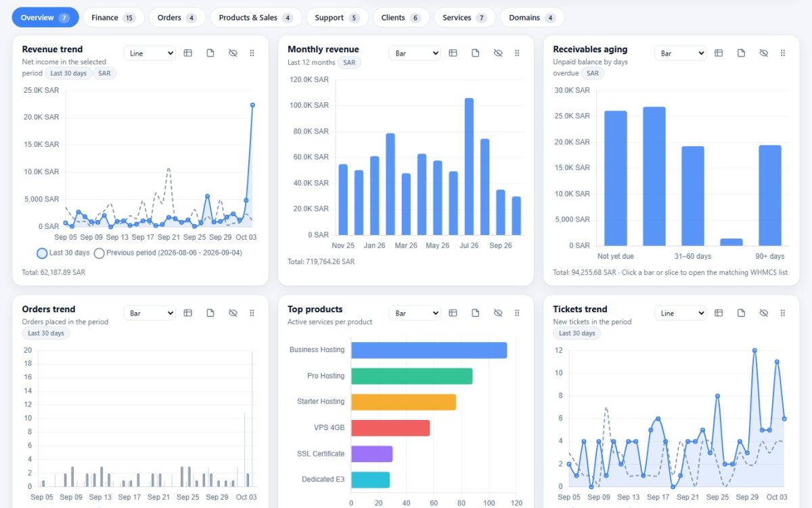Image resolution: width=812 pixels, height=508 pixels.
Task: Click drag handle on Top products card
Action: (x=517, y=313)
